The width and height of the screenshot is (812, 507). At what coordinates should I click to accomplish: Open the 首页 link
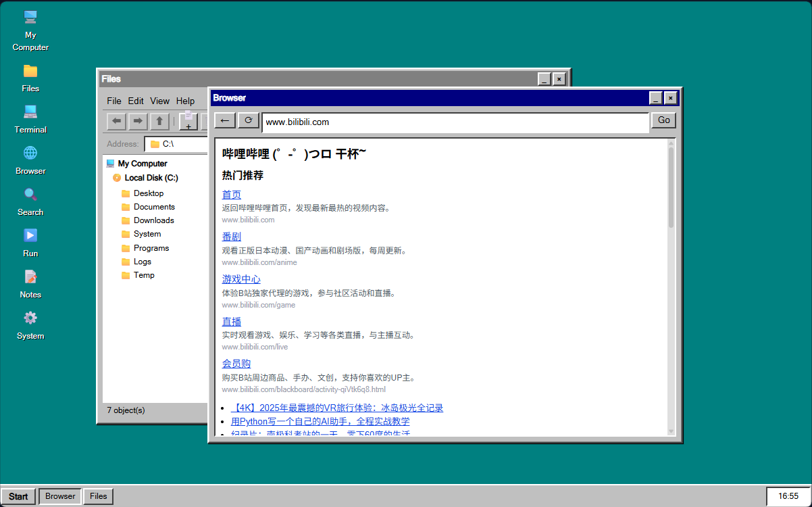(232, 195)
